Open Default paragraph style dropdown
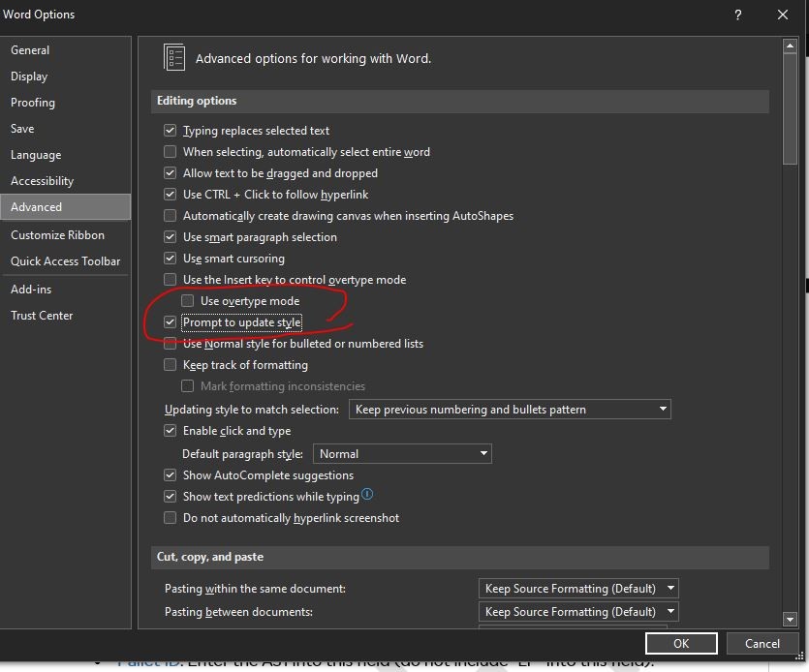This screenshot has height=672, width=809. pyautogui.click(x=402, y=454)
